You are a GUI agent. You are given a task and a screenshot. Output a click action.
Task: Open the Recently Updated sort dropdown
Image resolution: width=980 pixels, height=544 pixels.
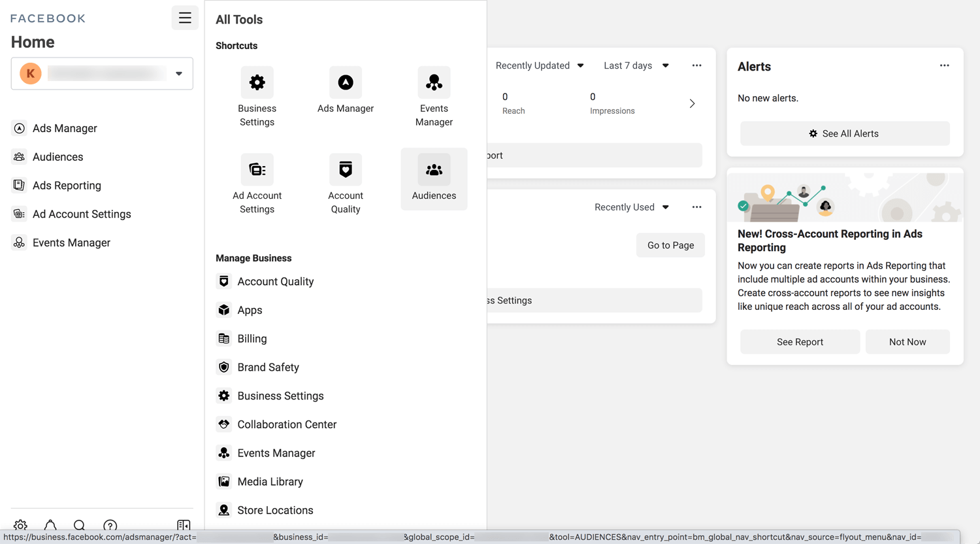(540, 65)
